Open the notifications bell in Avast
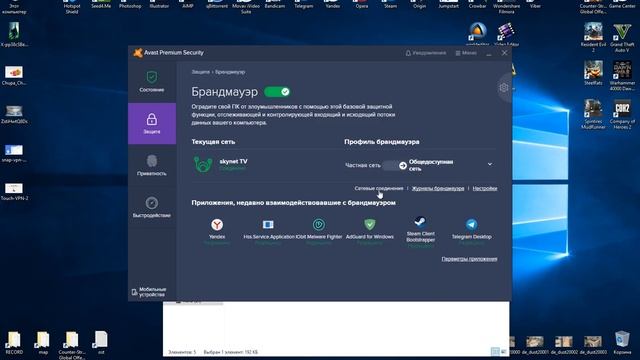 [426, 53]
